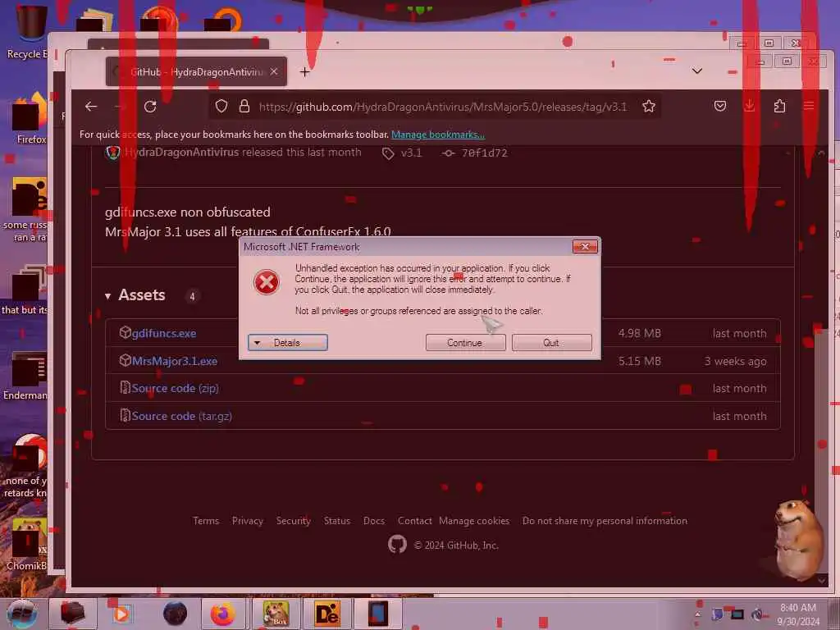Switch to the GitHub - HydraDragonAntivirus tab

point(196,71)
